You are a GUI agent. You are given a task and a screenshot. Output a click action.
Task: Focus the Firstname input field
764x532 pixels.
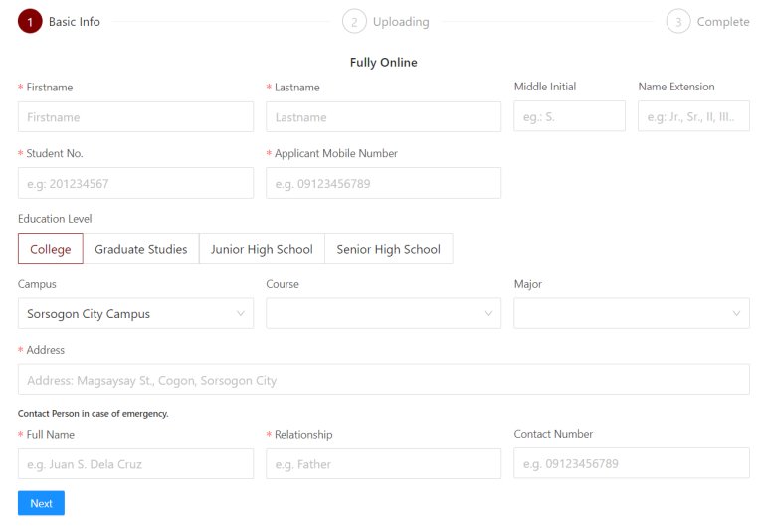click(x=135, y=117)
